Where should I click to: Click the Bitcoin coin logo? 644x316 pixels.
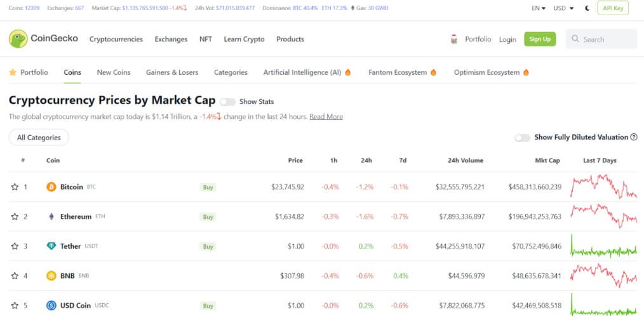(x=51, y=187)
